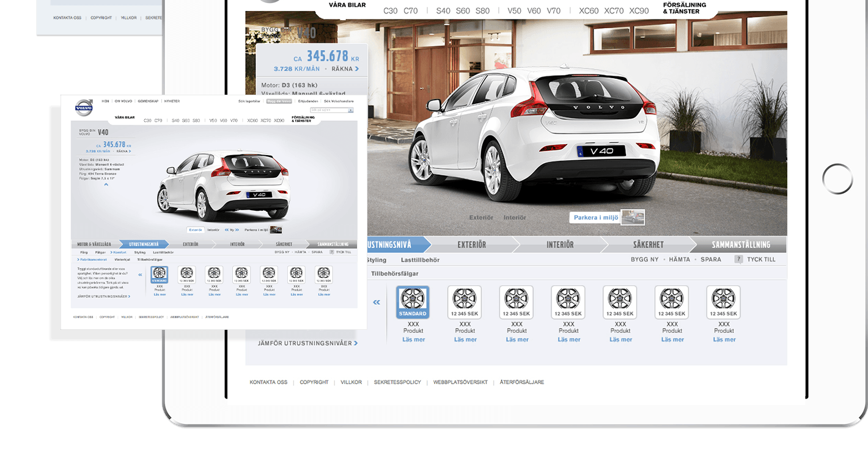The width and height of the screenshot is (868, 452).
Task: Select Lasttillbehör in tablet view
Action: [x=420, y=260]
